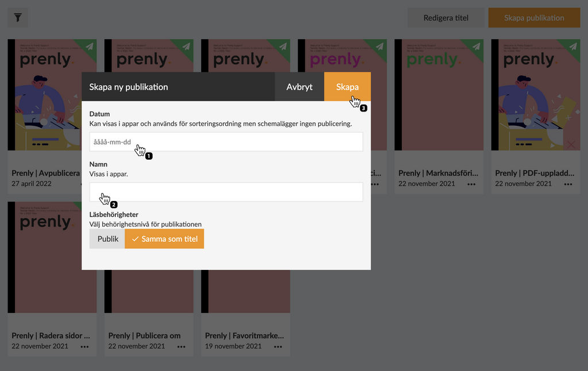The width and height of the screenshot is (588, 371).
Task: Click the Prenly Radera sidor title link
Action: pos(51,335)
